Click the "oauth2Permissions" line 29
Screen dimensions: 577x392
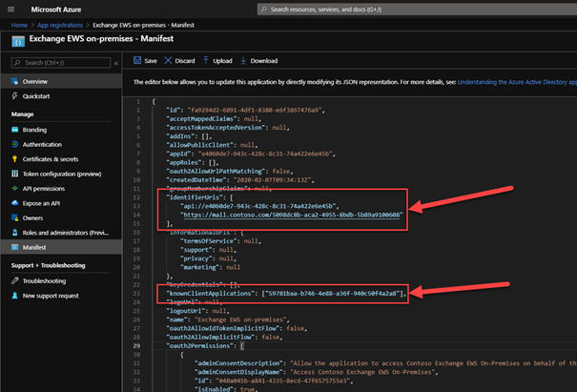click(x=205, y=346)
